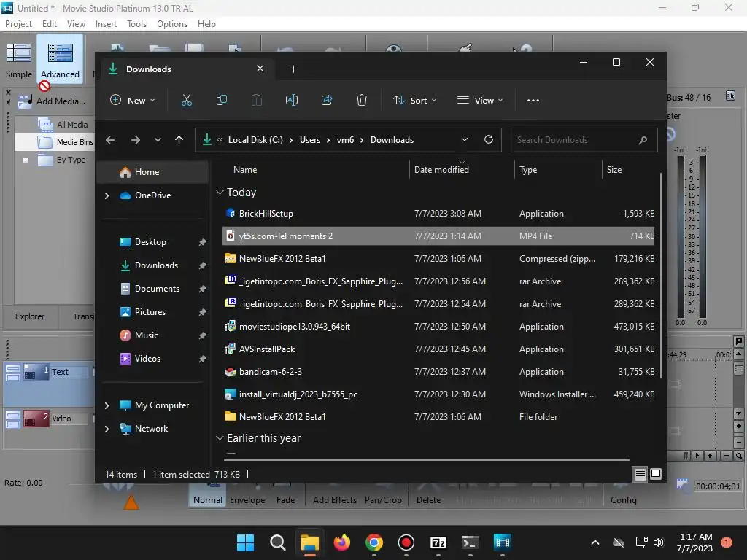Open recent locations dropdown arrow
The width and height of the screenshot is (747, 560).
tap(158, 140)
